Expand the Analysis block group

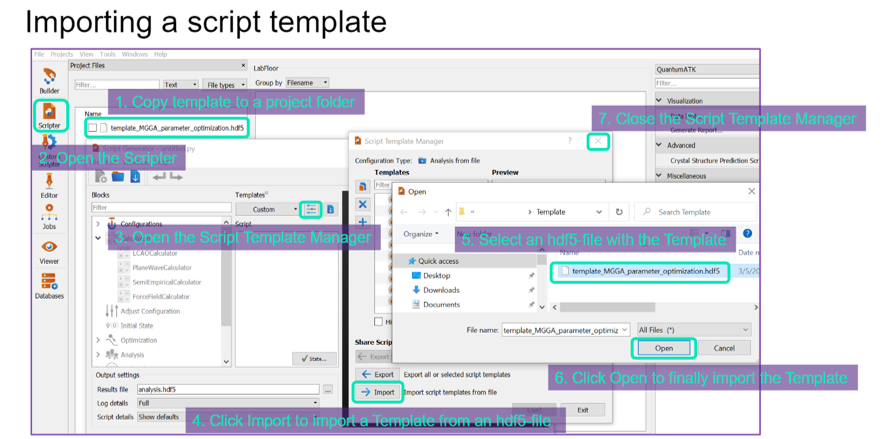point(98,355)
